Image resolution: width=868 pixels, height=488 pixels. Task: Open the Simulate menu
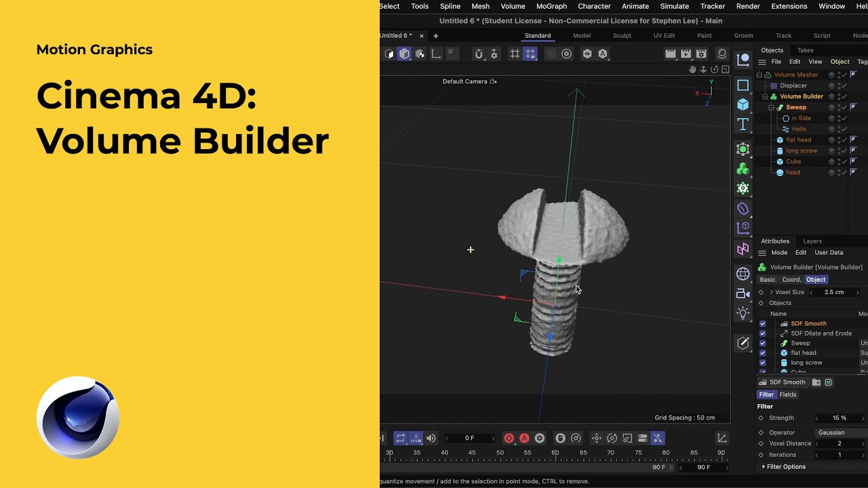674,6
